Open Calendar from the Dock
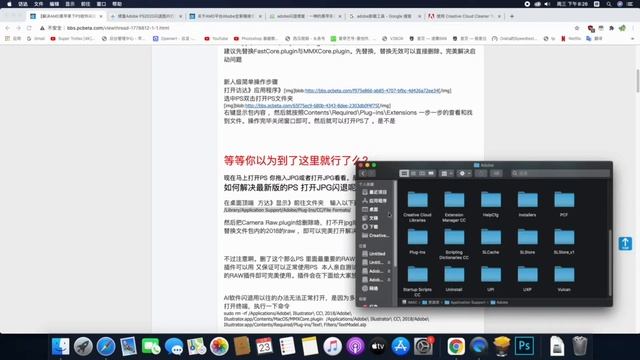This screenshot has height=360, width=640. coord(264,347)
